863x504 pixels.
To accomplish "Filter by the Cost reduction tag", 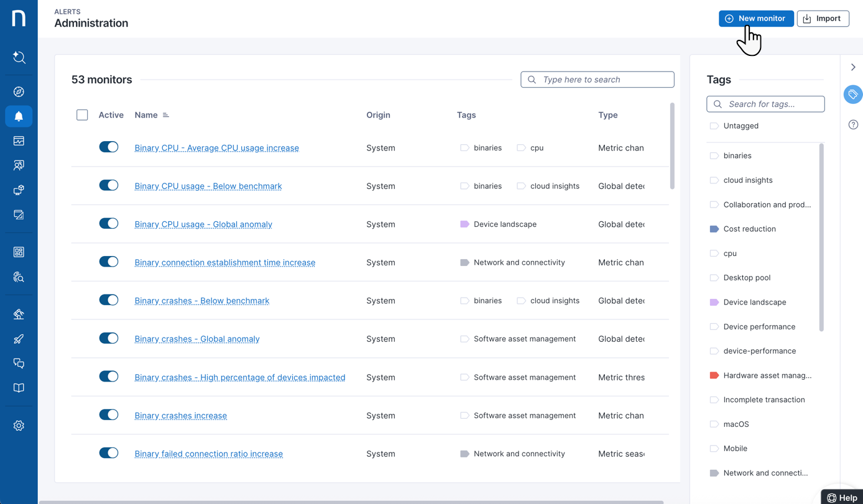I will (749, 229).
